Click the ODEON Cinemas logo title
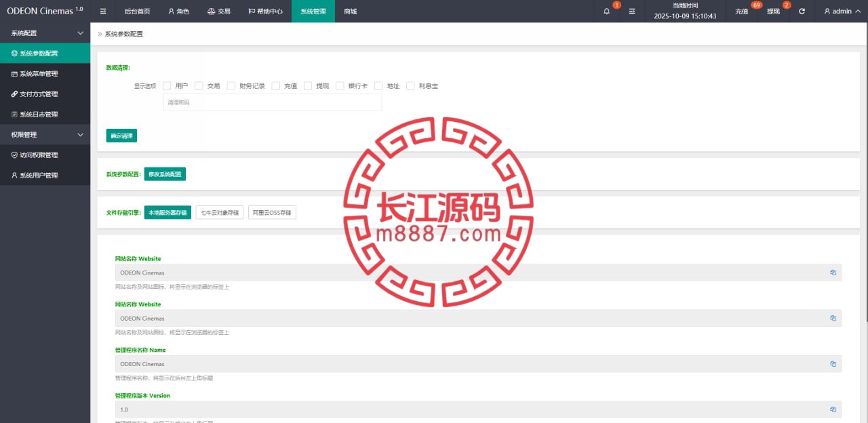The height and width of the screenshot is (423, 868). (45, 11)
